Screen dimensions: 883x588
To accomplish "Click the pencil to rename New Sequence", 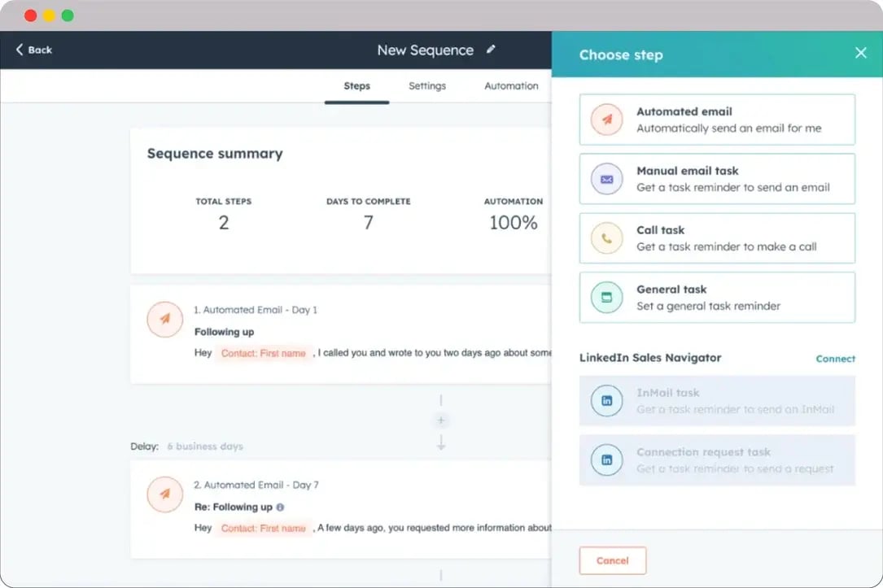I will [491, 50].
